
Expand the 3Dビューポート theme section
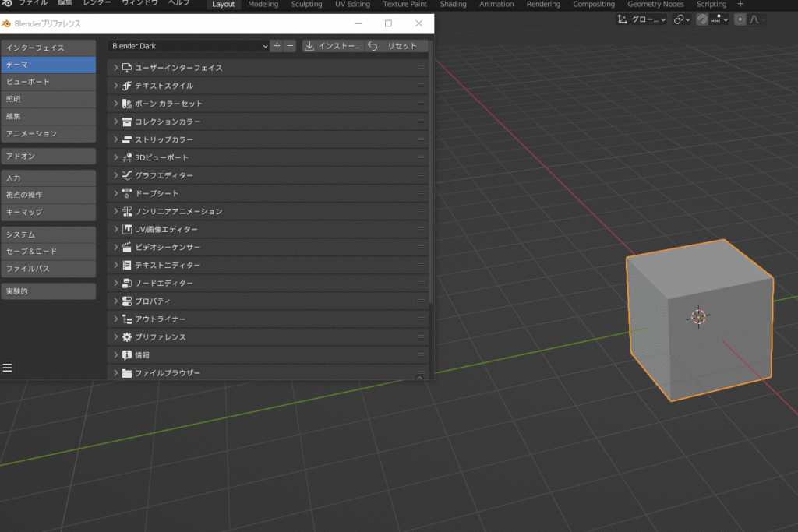point(115,157)
